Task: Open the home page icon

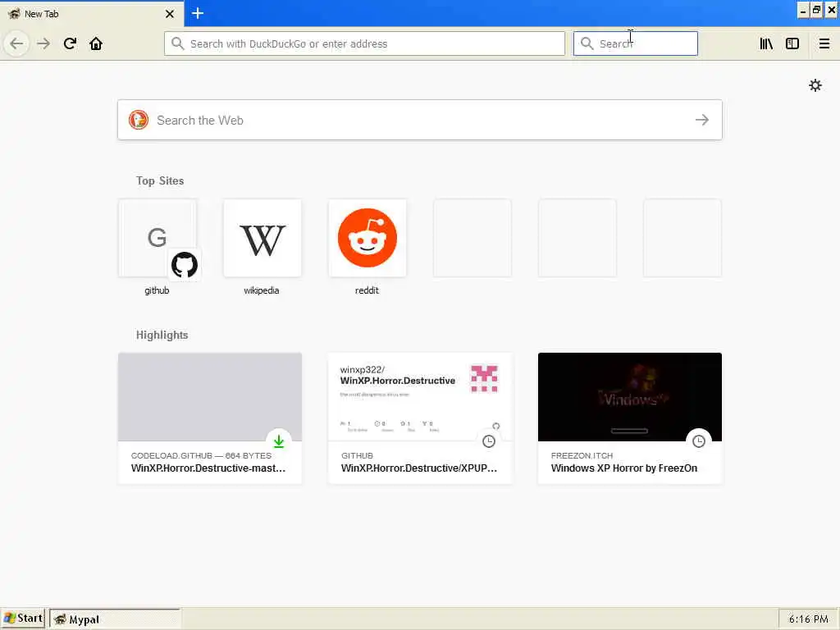Action: (x=96, y=43)
